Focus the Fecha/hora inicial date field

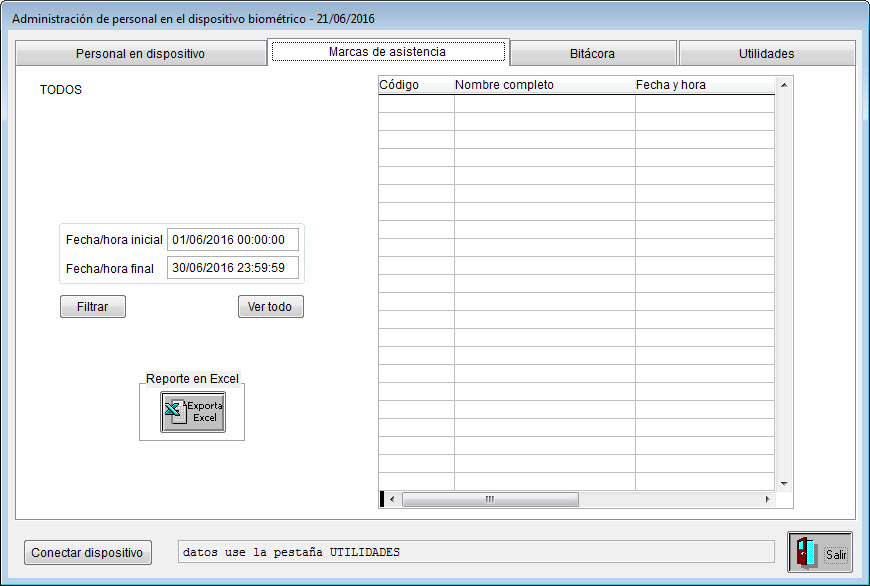tap(232, 240)
